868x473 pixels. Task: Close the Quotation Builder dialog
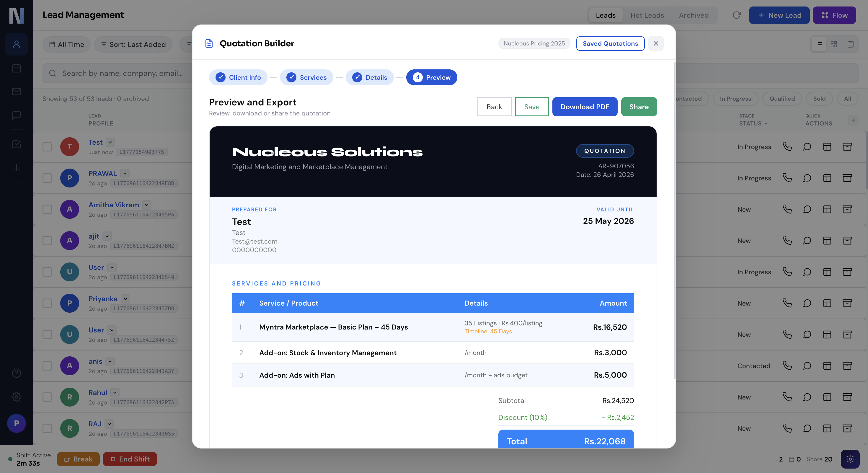pos(656,43)
